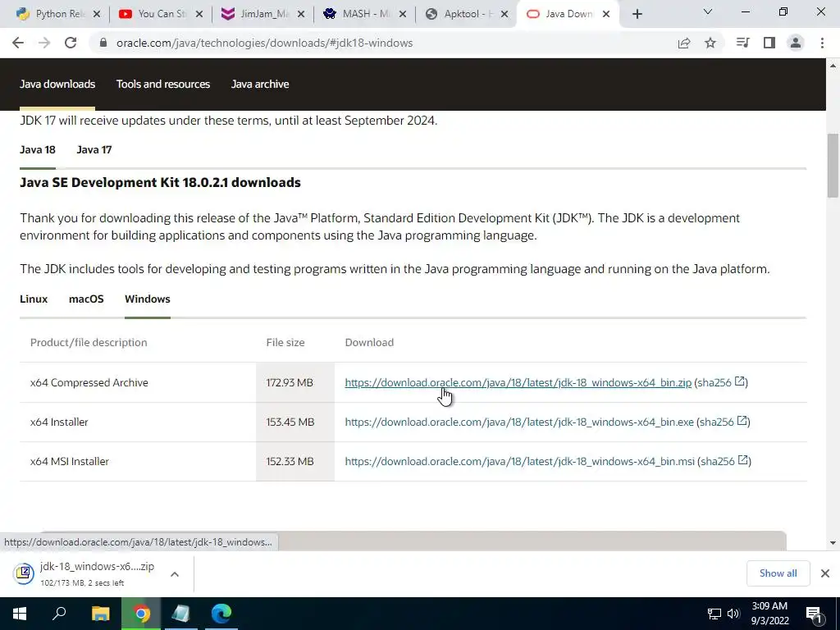Click the forward navigation arrow
This screenshot has height=630, width=840.
[44, 43]
